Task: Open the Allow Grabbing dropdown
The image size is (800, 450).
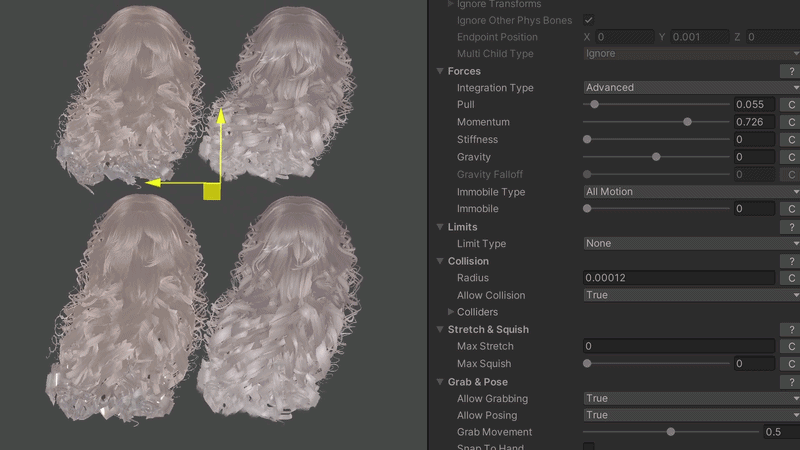Action: click(x=690, y=399)
